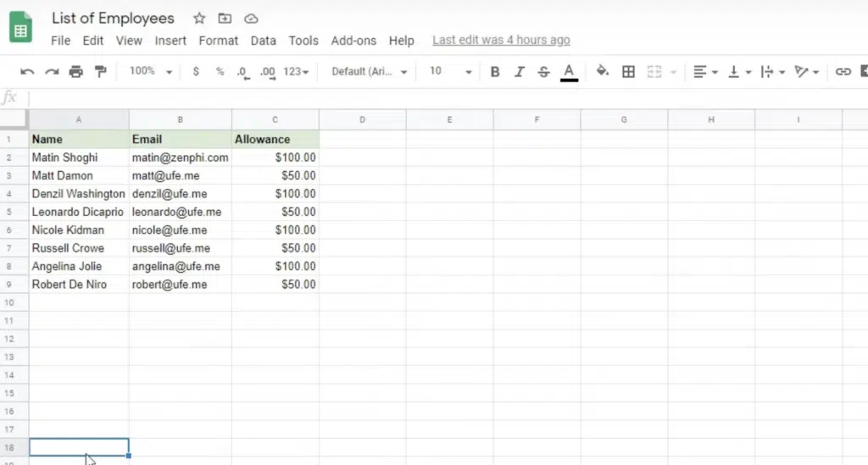Open the font size 10 dropdown
Image resolution: width=868 pixels, height=465 pixels.
[x=450, y=71]
